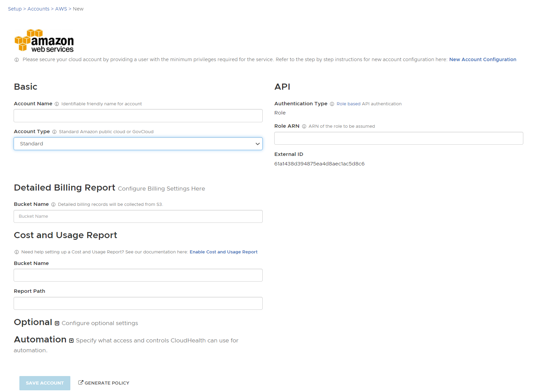Viewport: 541px width, 392px height.
Task: Go to AWS breadcrumb
Action: pos(61,9)
